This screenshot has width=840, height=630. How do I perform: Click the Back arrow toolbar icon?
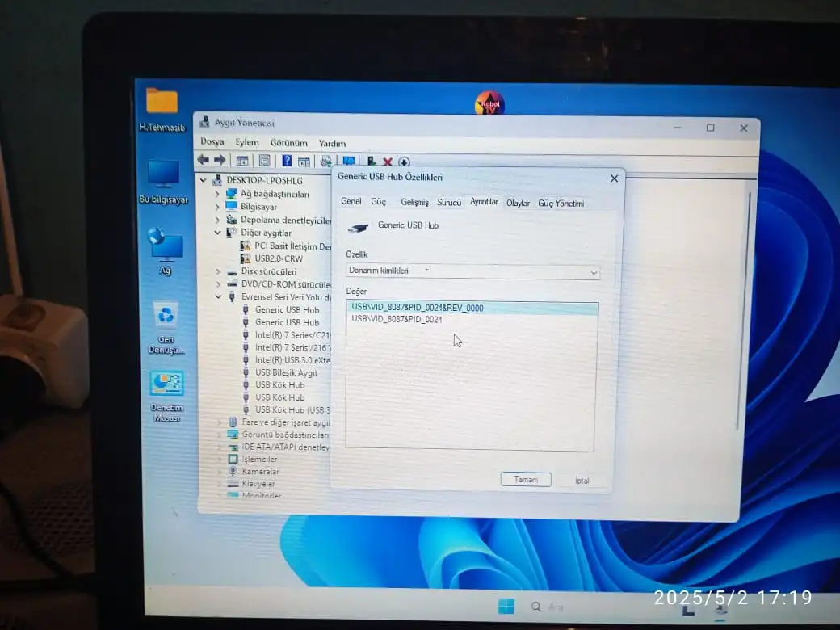(203, 160)
